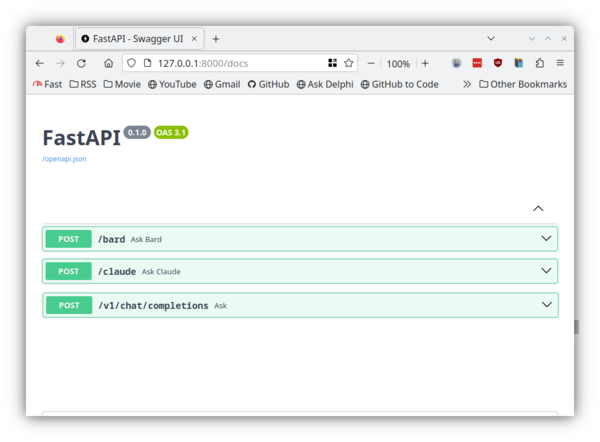
Task: Open the Ask Delphi bookmark
Action: tap(325, 84)
